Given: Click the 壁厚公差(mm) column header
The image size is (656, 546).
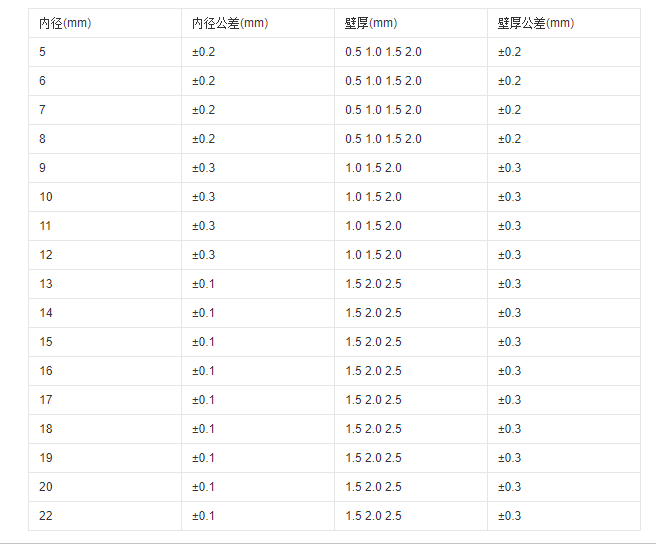Looking at the screenshot, I should pyautogui.click(x=536, y=23).
